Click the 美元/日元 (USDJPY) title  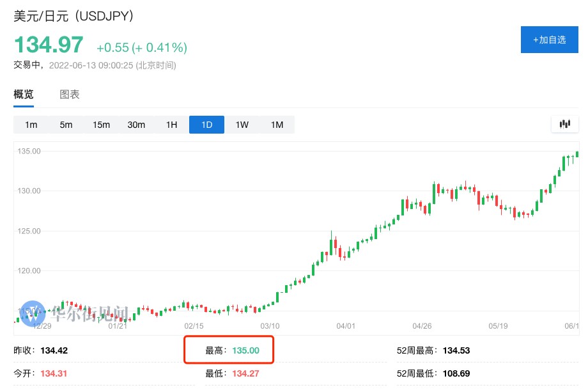pos(74,16)
